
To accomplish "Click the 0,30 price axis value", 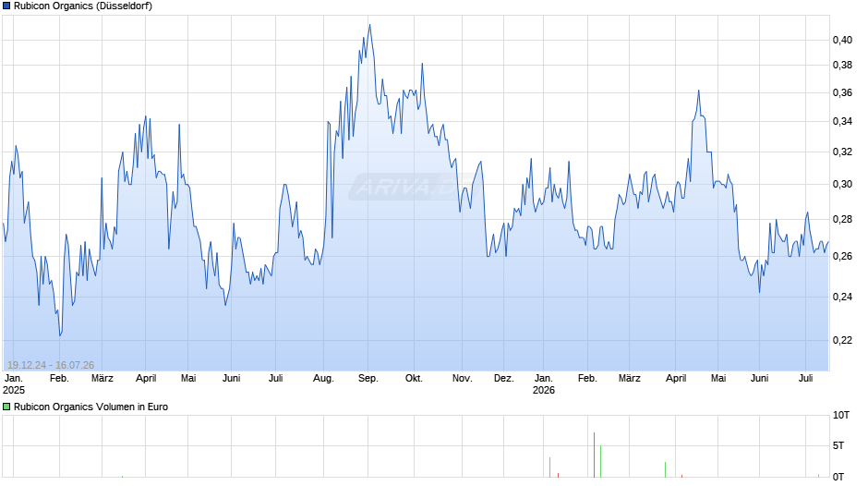I will 842,184.
